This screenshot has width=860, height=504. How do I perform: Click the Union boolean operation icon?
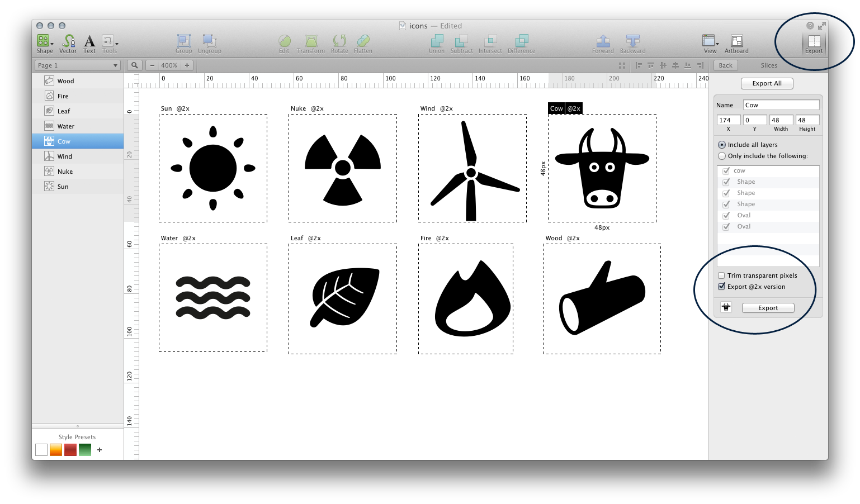437,41
